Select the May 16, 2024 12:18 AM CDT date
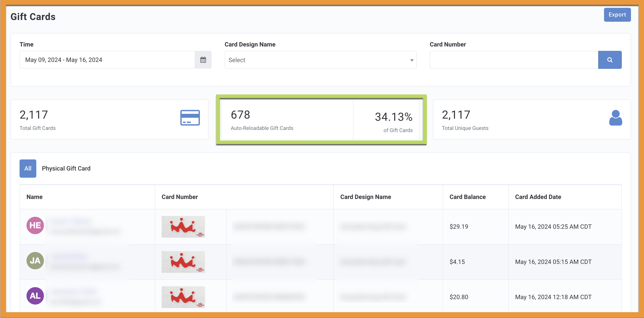Viewport: 644px width, 318px height. (553, 297)
